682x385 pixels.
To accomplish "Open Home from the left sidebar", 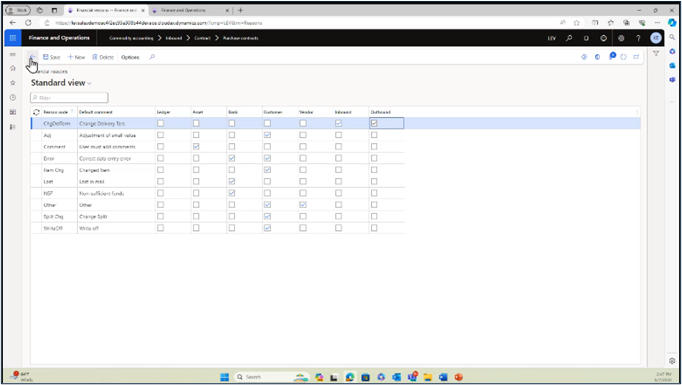I will click(13, 68).
